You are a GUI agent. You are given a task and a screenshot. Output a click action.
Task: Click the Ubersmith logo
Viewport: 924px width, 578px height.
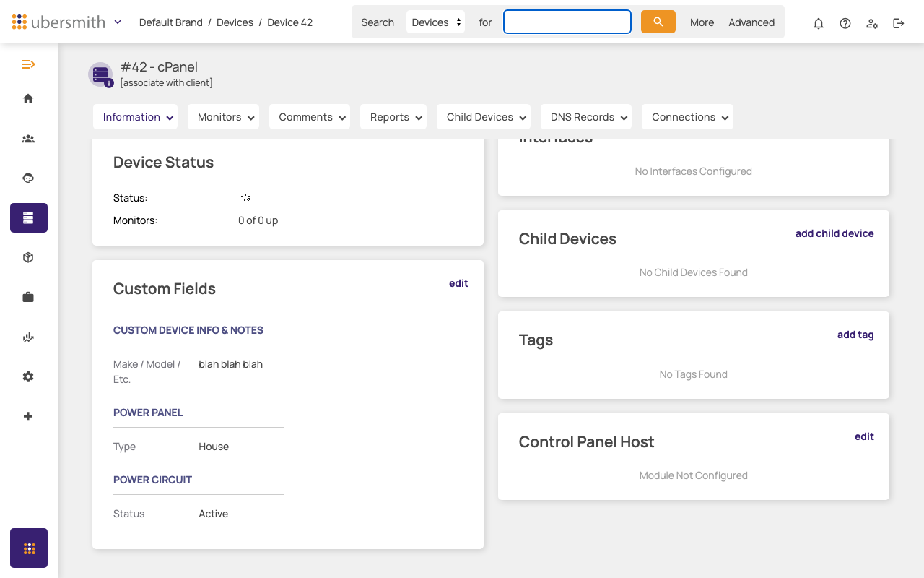click(58, 22)
